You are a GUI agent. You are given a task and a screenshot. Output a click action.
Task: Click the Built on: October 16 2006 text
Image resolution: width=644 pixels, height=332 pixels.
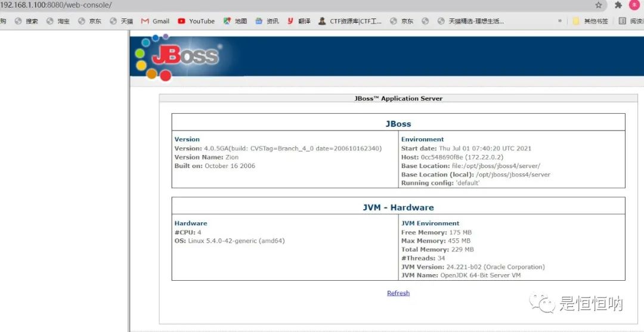[215, 166]
